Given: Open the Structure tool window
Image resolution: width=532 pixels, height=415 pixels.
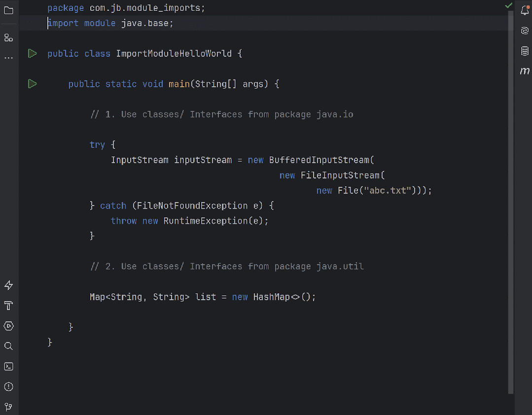Looking at the screenshot, I should click(8, 37).
